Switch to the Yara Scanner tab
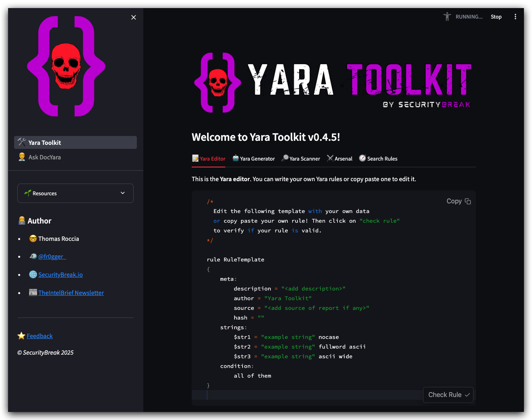532x420 pixels. (301, 159)
